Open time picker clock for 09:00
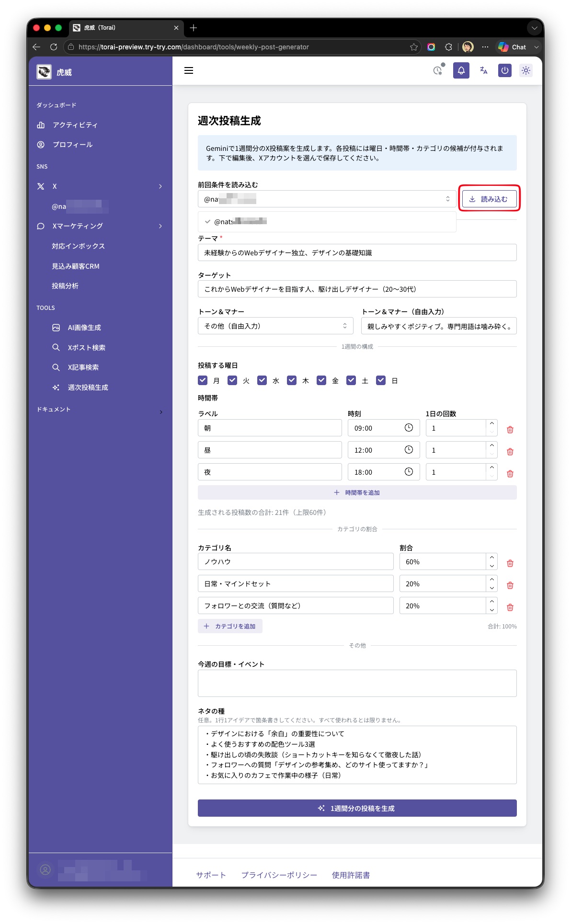 coord(409,428)
